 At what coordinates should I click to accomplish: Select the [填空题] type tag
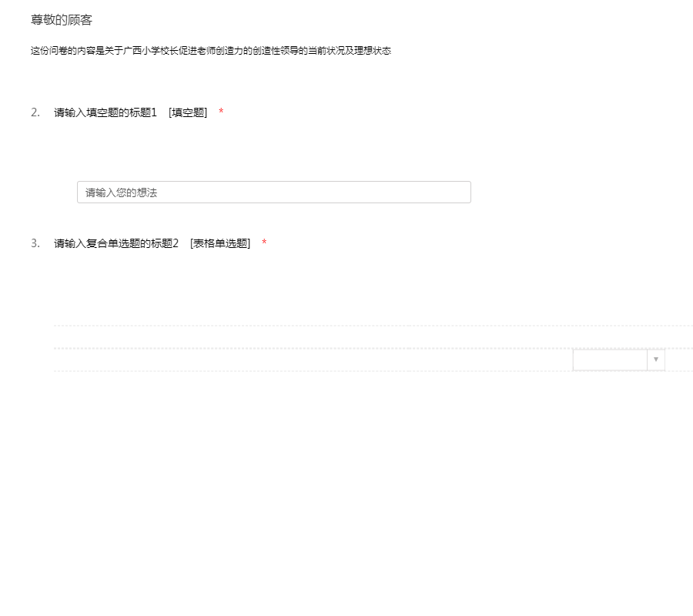point(188,112)
